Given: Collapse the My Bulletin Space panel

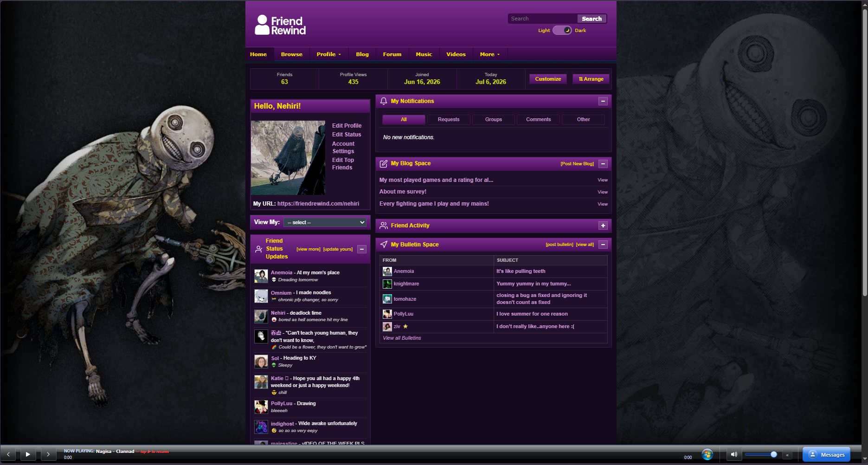Looking at the screenshot, I should coord(603,245).
